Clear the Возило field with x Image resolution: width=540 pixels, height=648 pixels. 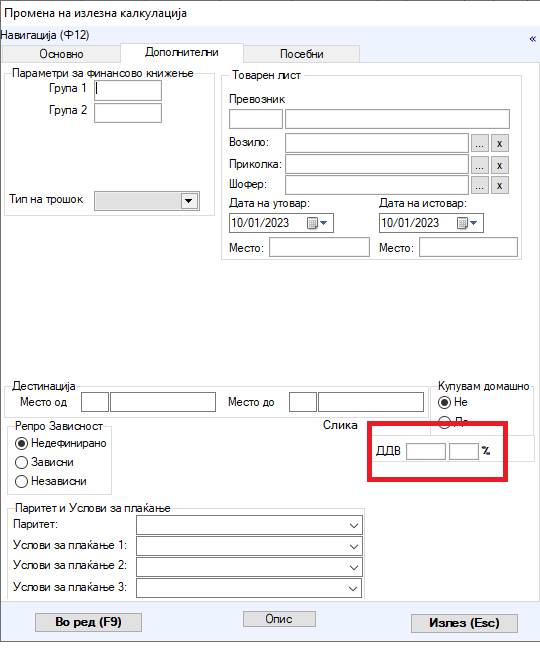tap(500, 143)
